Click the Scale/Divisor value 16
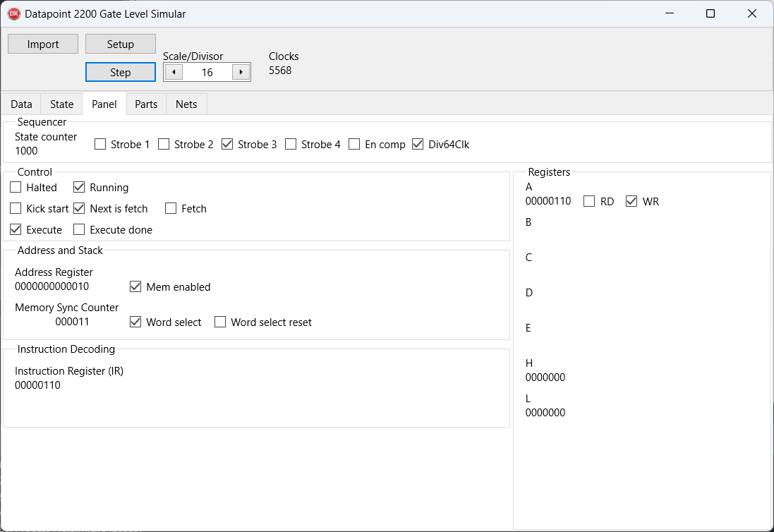 click(x=207, y=73)
